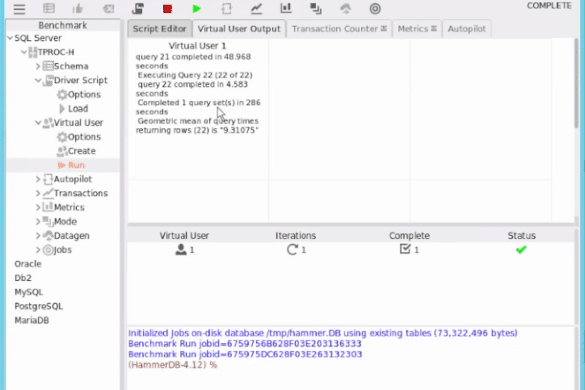Click the delete schema eraser icon
The image size is (585, 390).
coord(108,8)
